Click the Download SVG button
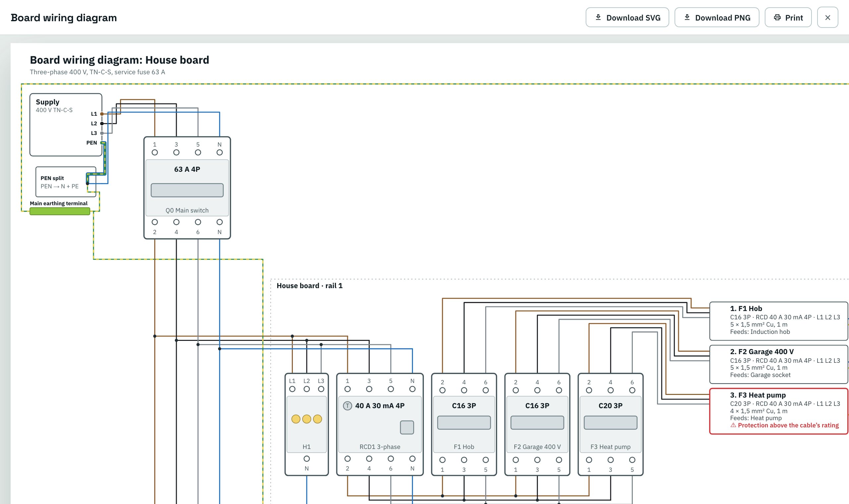Viewport: 849px width, 504px height. [x=627, y=17]
